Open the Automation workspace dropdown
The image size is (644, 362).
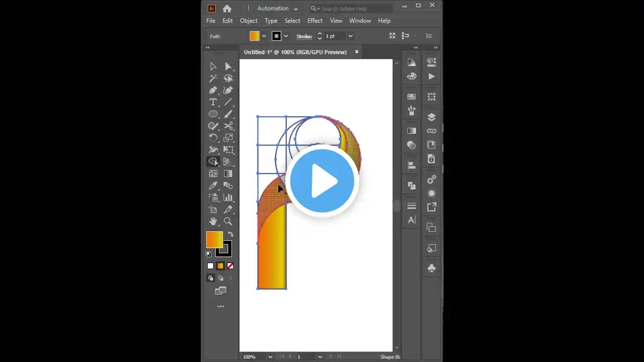(x=277, y=9)
